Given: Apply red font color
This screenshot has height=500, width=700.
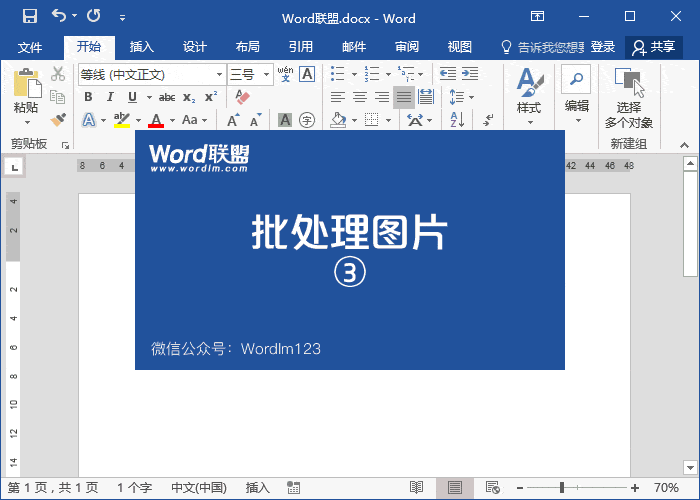Looking at the screenshot, I should (156, 120).
